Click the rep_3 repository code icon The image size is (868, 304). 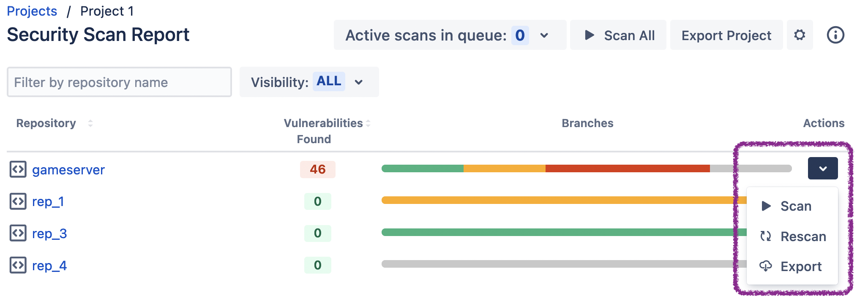click(x=18, y=233)
